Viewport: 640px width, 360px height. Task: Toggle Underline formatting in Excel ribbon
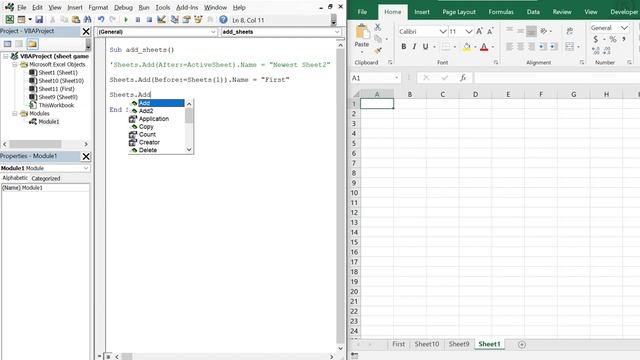coord(425,47)
